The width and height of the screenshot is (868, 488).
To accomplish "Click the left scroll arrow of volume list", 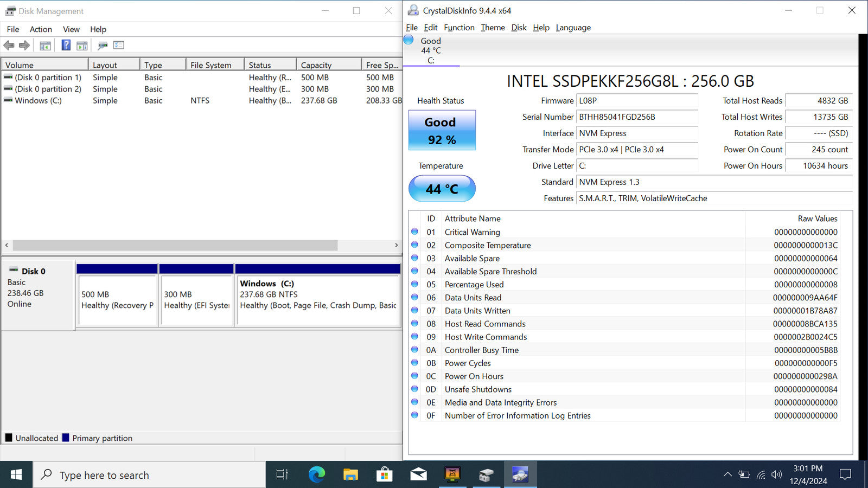I will (x=7, y=246).
